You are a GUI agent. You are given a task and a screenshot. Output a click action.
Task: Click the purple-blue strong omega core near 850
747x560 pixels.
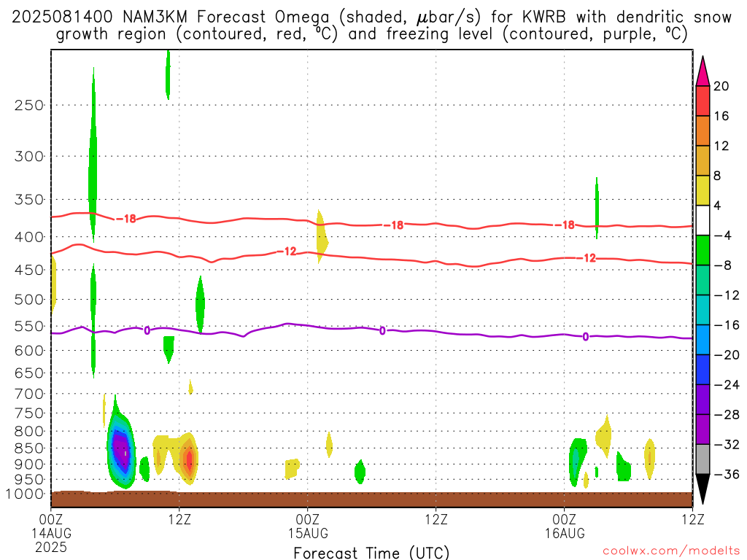121,450
